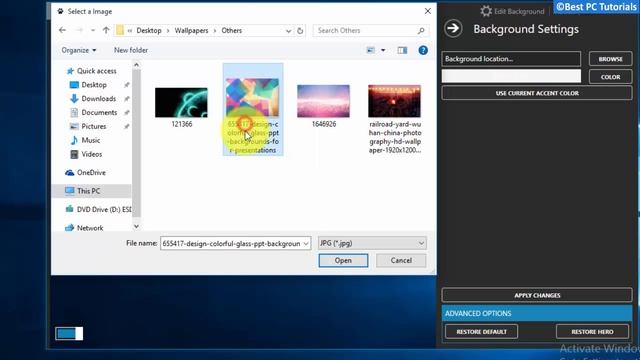Screen dimensions: 640x360
Task: Click the round arrow icon beside Background Settings
Action: click(453, 29)
